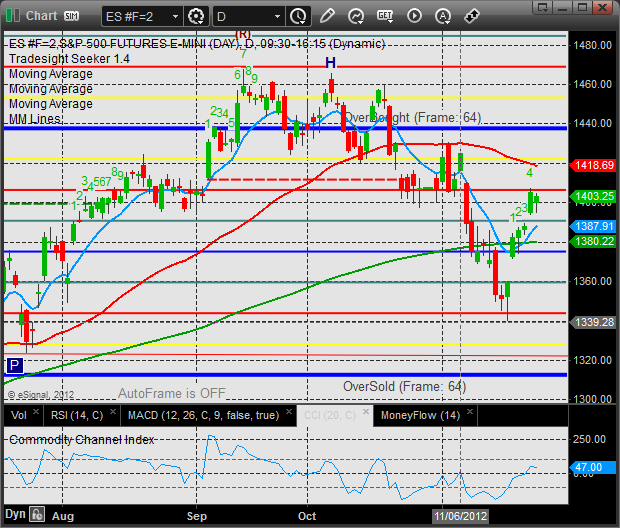Select the drawing pencil tool
The height and width of the screenshot is (528, 620).
(x=327, y=16)
